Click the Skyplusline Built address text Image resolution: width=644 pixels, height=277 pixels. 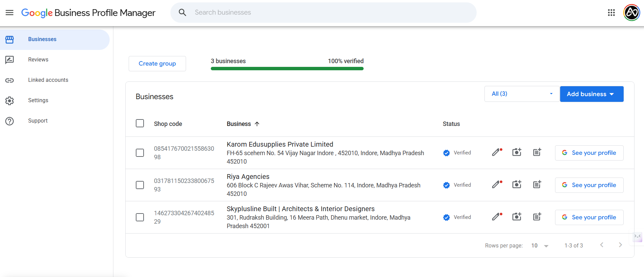coord(318,222)
